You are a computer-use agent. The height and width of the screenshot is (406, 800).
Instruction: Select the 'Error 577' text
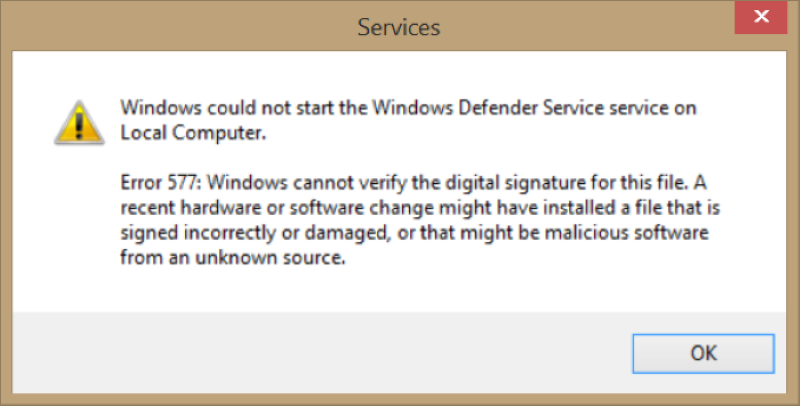pos(161,183)
